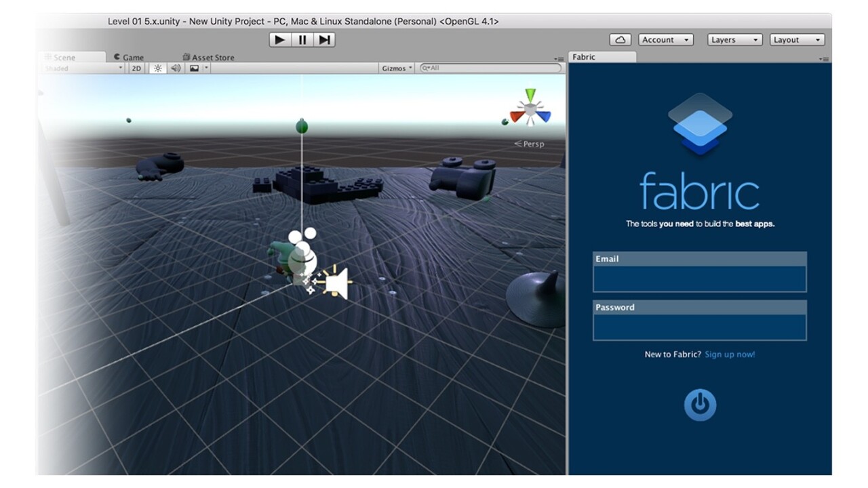Expand the Gizmos dropdown menu
This screenshot has width=868, height=488.
click(397, 68)
